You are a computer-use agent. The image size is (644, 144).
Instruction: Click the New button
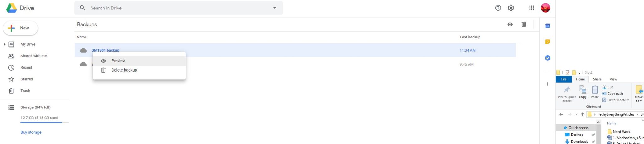20,28
